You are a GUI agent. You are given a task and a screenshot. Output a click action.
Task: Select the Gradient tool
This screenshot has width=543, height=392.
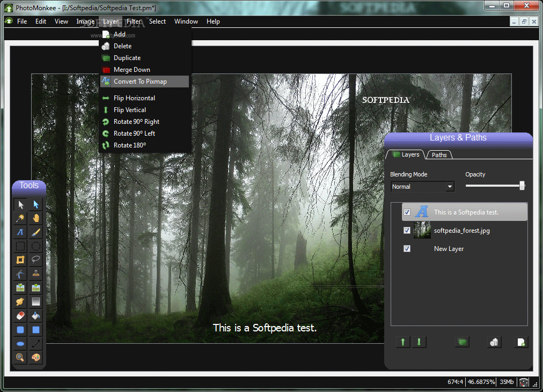click(35, 302)
